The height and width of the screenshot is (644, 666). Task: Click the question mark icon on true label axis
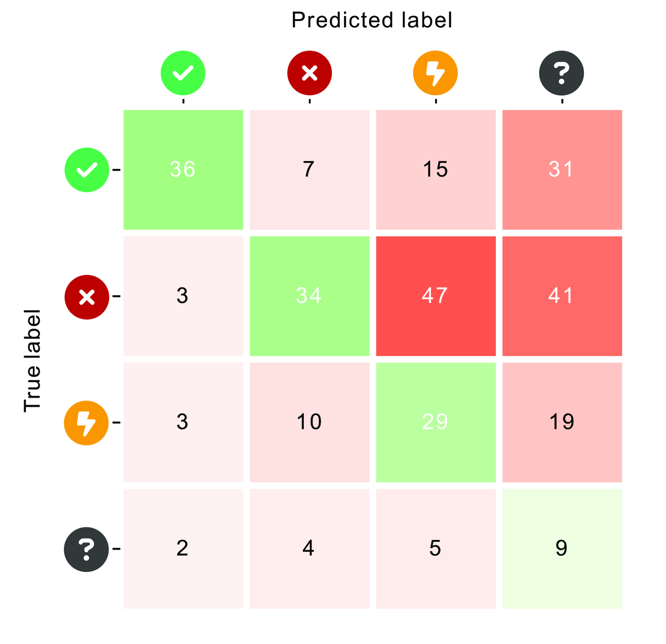tap(87, 549)
